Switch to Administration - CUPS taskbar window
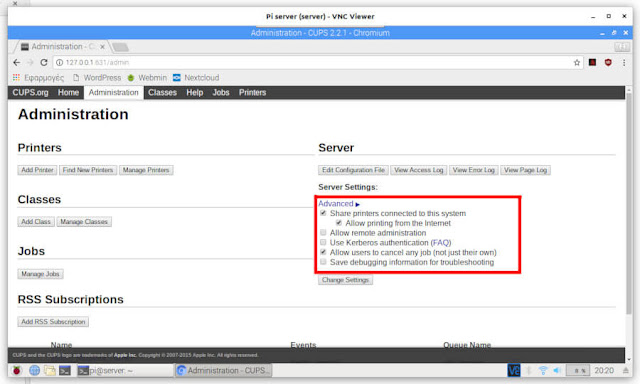Viewport: 640px width, 384px height. (224, 370)
